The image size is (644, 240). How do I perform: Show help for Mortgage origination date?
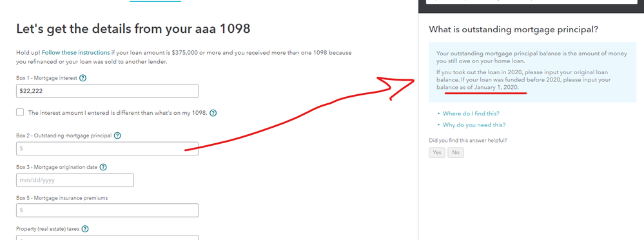[x=103, y=167]
